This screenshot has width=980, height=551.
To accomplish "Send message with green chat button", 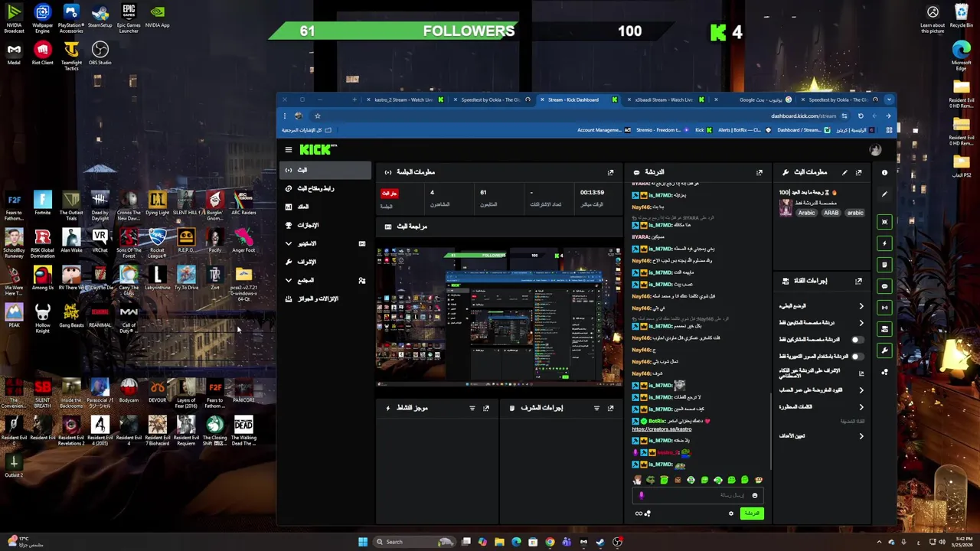I will (752, 514).
